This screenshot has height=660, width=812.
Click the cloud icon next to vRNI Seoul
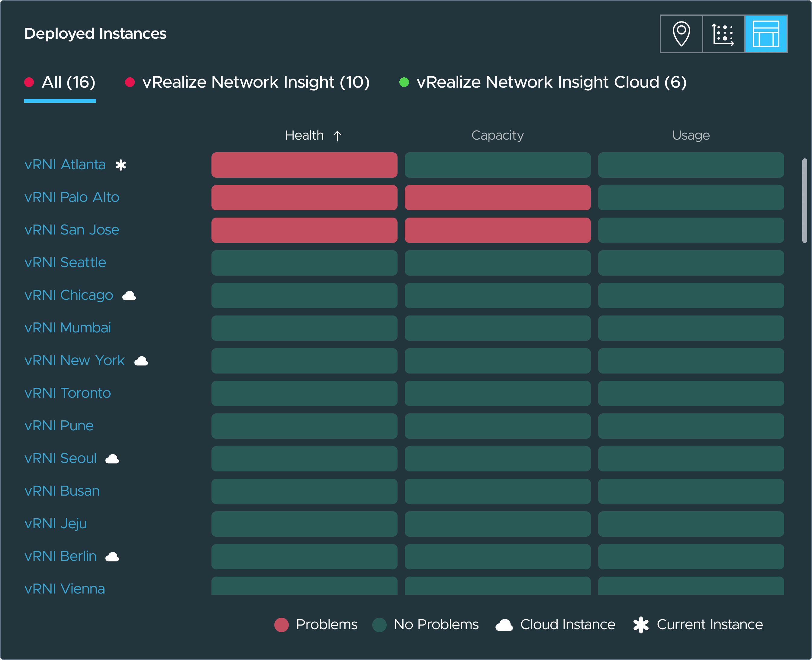tap(112, 459)
